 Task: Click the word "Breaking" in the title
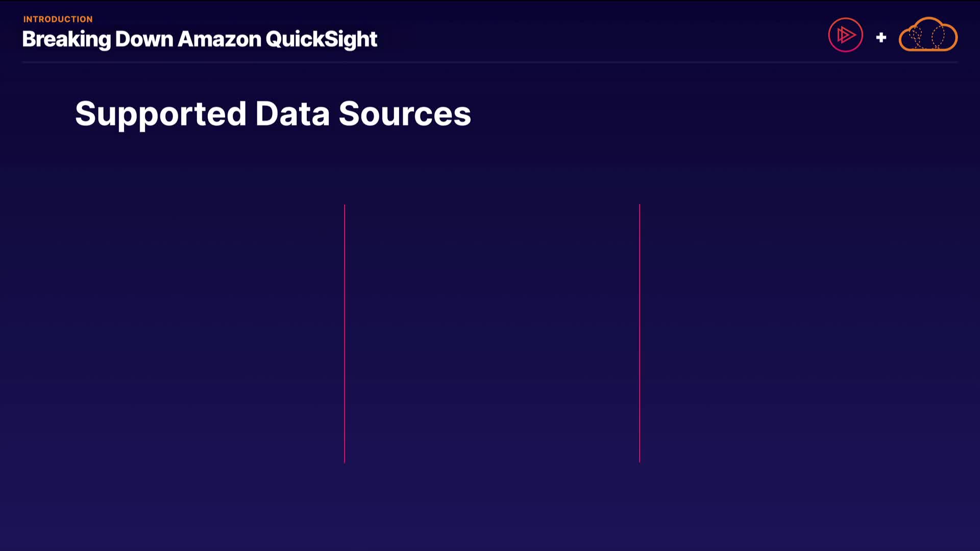point(66,39)
